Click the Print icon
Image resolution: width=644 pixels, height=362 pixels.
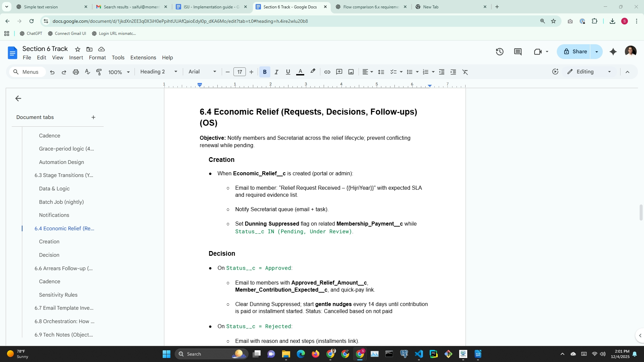76,72
